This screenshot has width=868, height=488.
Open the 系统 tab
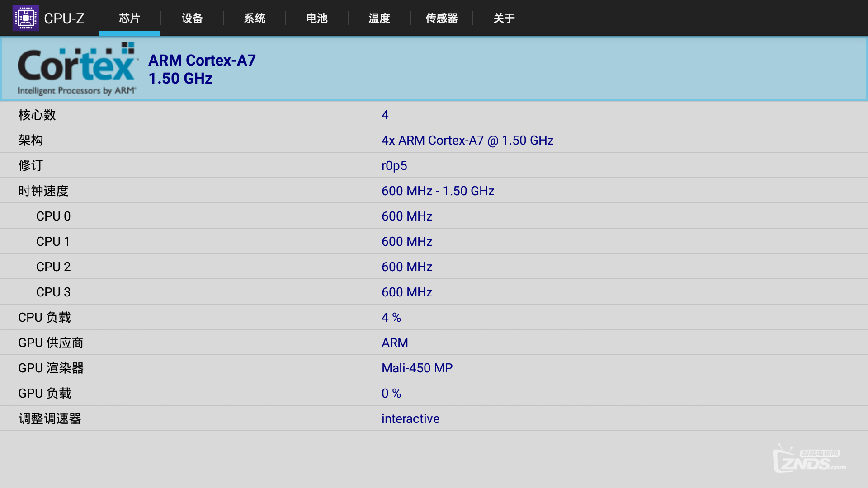pos(255,18)
